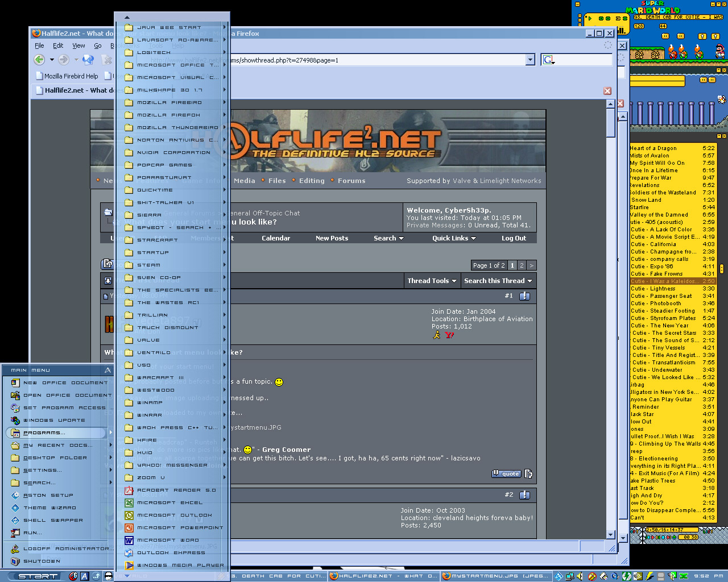Select Run... in the Main Menu
728x582 pixels.
(x=60, y=533)
